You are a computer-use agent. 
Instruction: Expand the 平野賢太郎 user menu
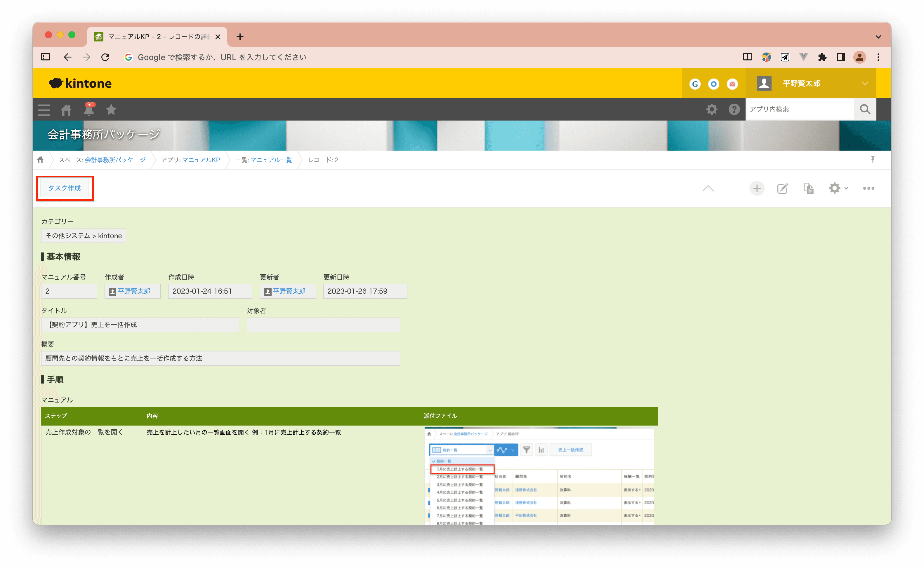coord(810,83)
